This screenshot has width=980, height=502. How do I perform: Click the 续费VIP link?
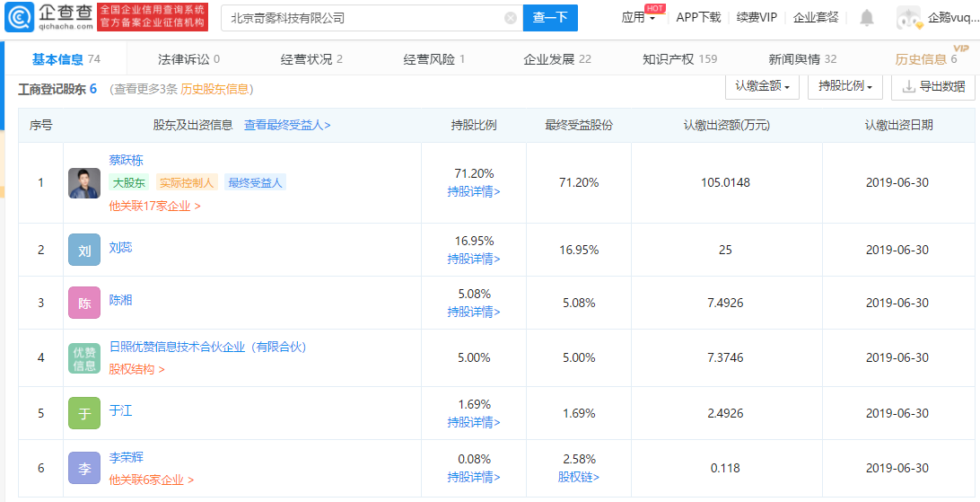click(757, 17)
